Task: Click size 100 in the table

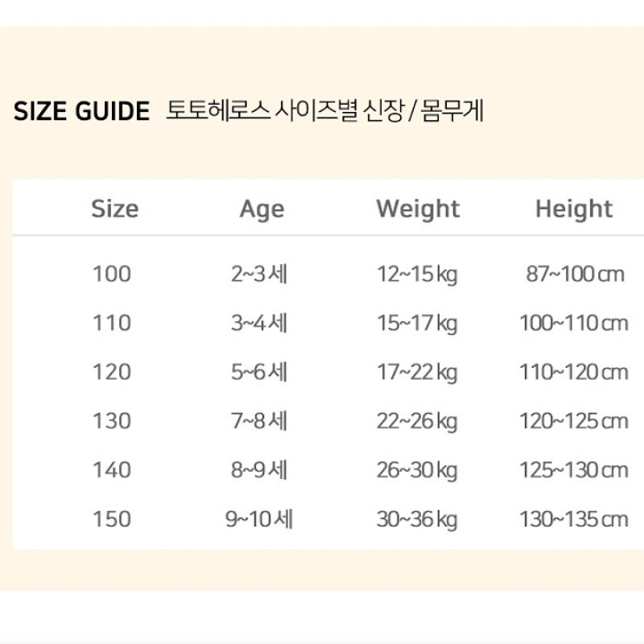Action: [x=112, y=275]
